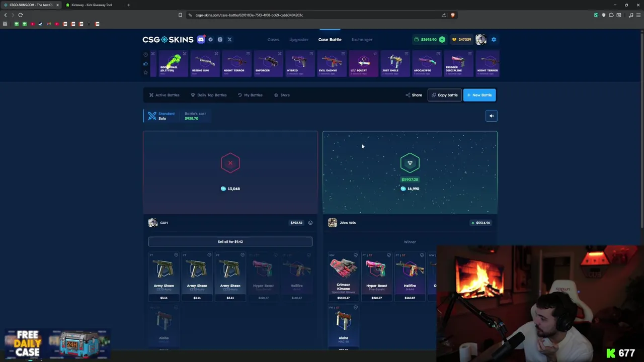Screen dimensions: 644x362
Task: Open the Night Terror drop beside Rising Sun
Action: [236, 63]
